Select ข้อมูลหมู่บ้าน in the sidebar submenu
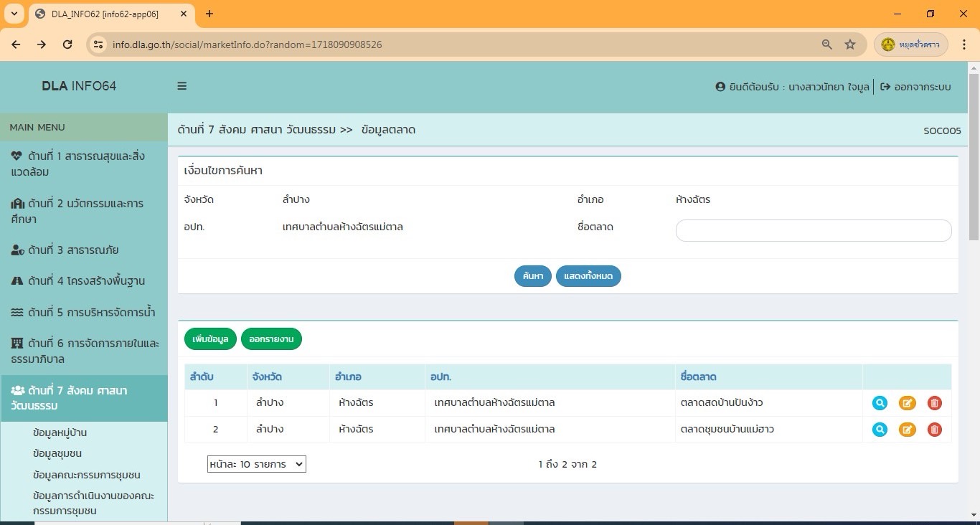Image resolution: width=980 pixels, height=525 pixels. (60, 432)
